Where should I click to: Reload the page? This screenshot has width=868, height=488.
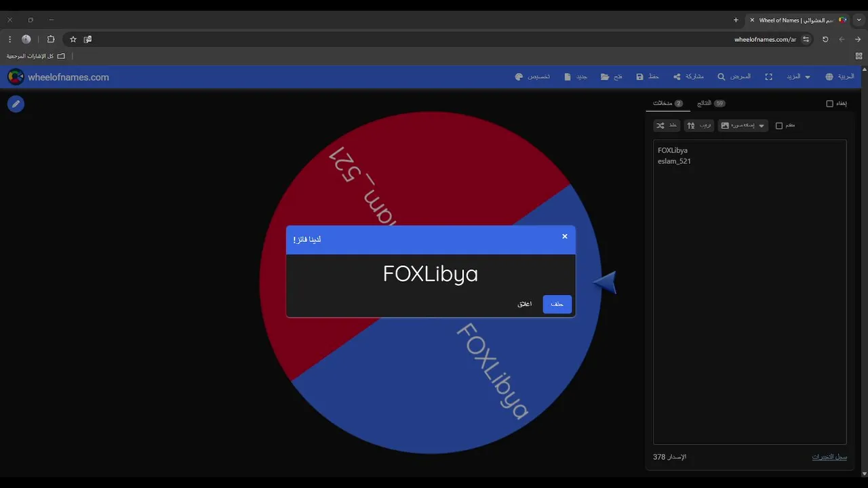tap(825, 39)
